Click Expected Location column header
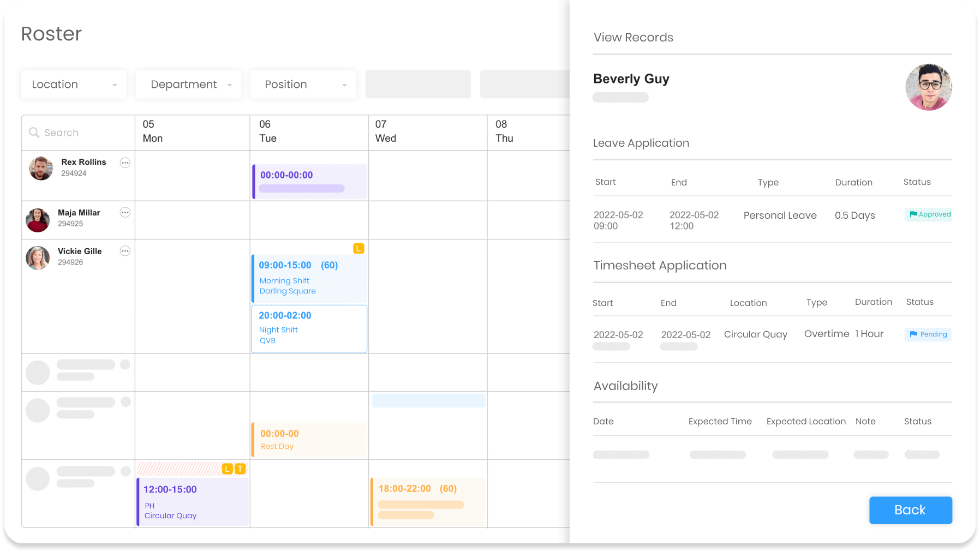Image resolution: width=980 pixels, height=552 pixels. (x=806, y=422)
